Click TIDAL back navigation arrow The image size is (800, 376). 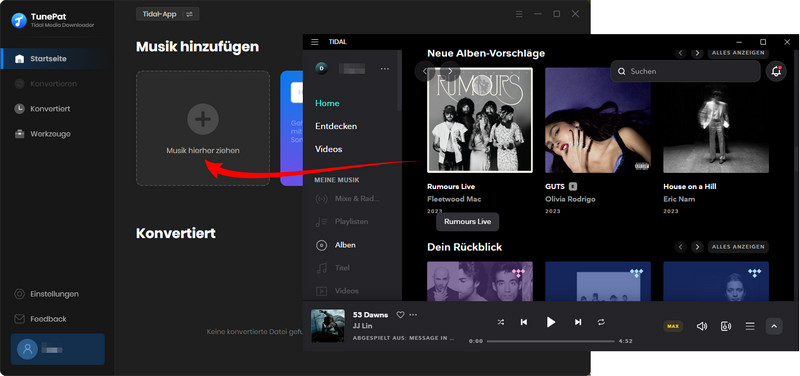click(425, 71)
